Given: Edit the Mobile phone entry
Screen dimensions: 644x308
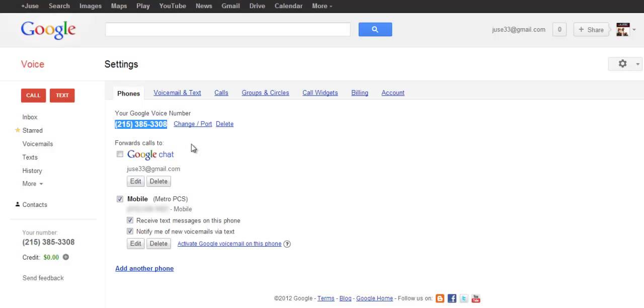Looking at the screenshot, I should tap(136, 244).
